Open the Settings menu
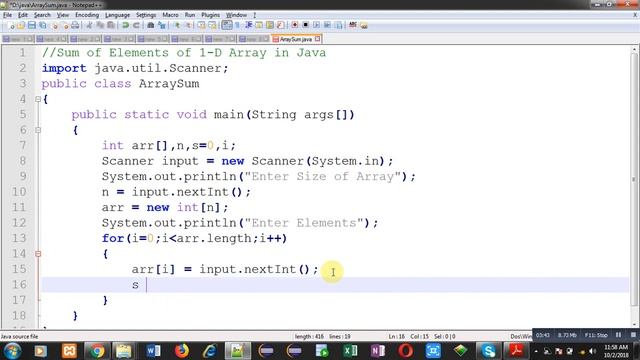 tap(146, 15)
